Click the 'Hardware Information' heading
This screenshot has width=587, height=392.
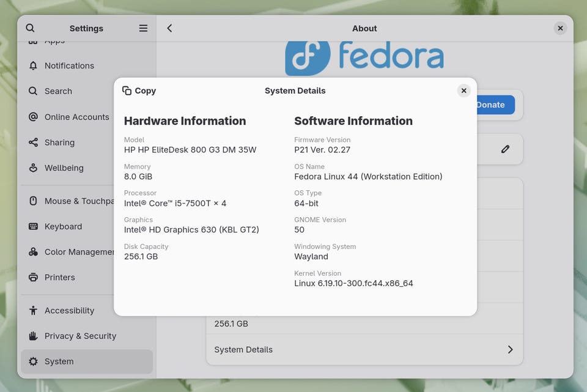pos(185,121)
